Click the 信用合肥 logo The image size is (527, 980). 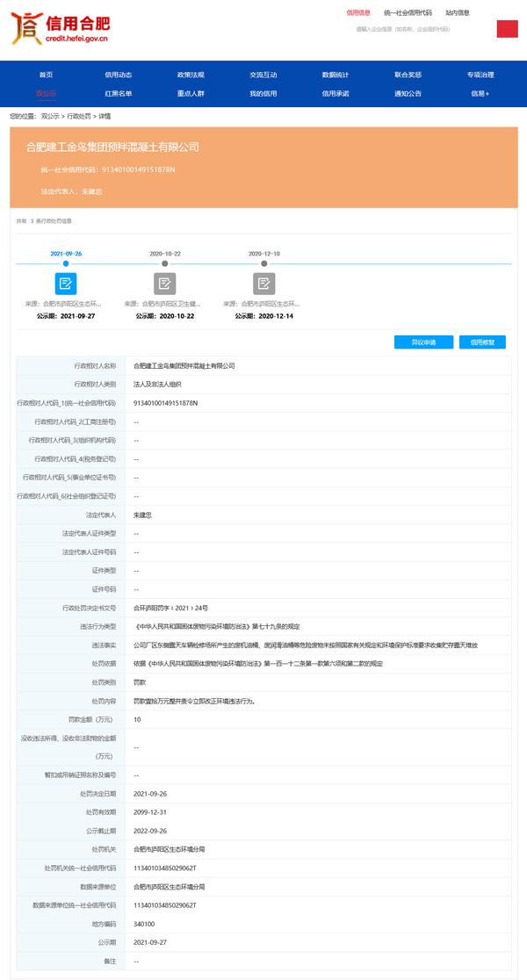61,29
